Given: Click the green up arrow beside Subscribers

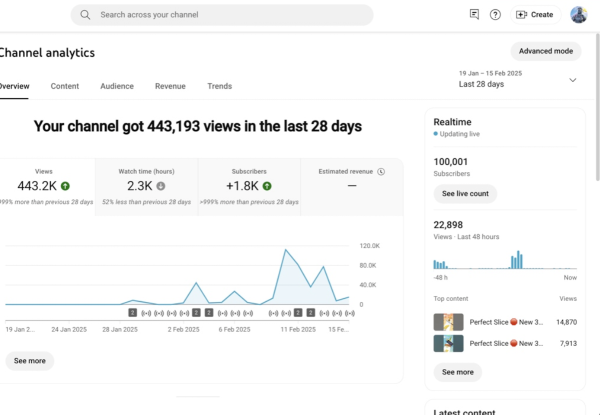Looking at the screenshot, I should pyautogui.click(x=267, y=186).
